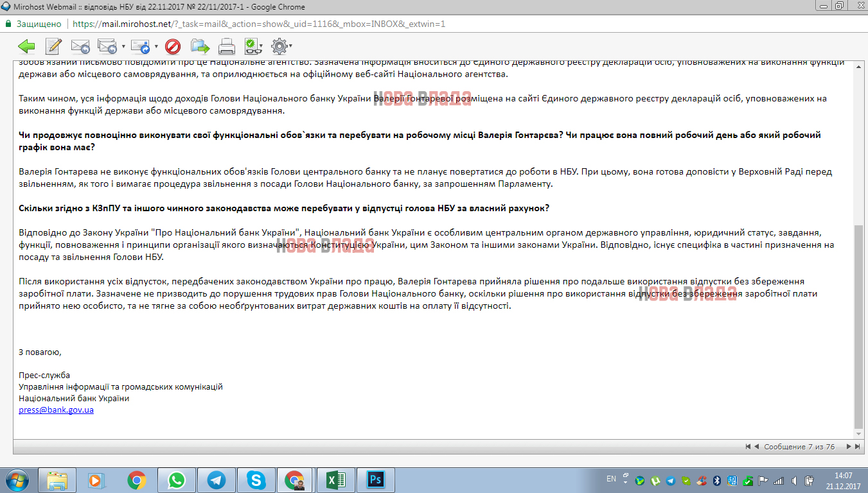This screenshot has height=493, width=868.
Task: Click the green back arrow icon
Action: click(26, 46)
